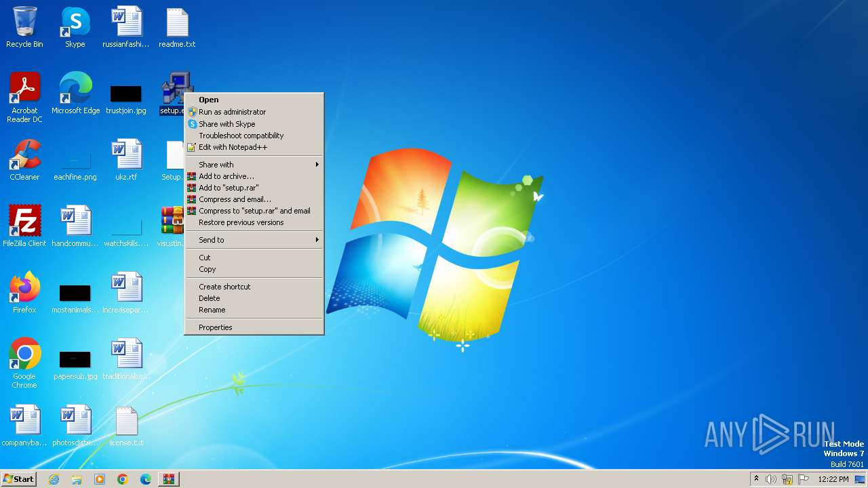Select the Firefox desktop shortcut
Screen dimensions: 868x488
pos(24,293)
